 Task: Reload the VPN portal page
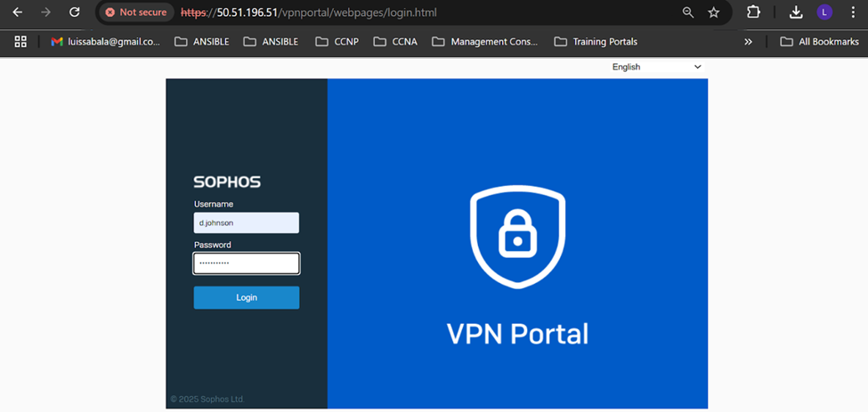[74, 12]
